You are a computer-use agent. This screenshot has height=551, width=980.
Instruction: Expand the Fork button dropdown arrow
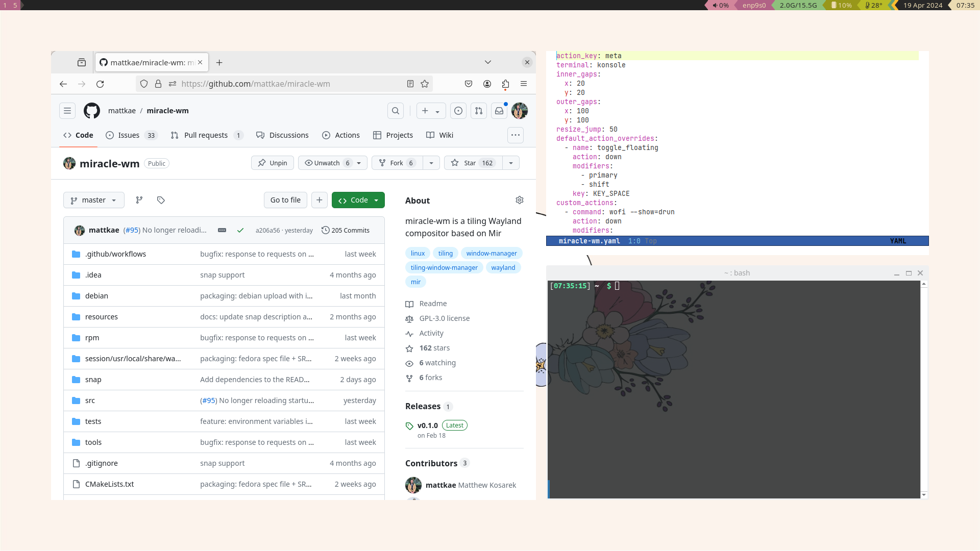point(431,162)
